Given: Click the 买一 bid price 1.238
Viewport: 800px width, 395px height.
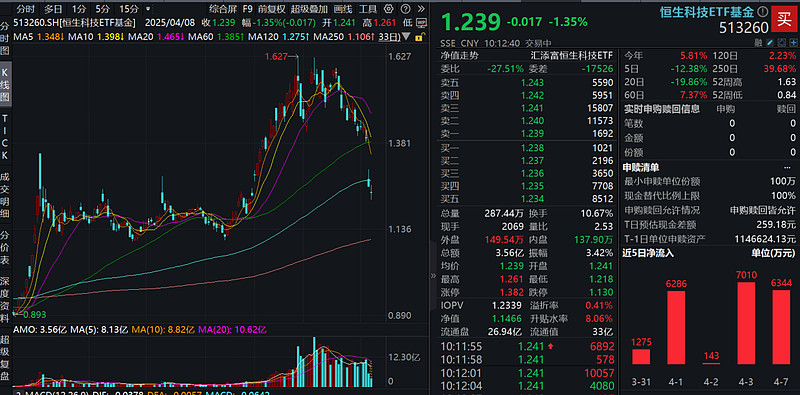Looking at the screenshot, I should click(532, 148).
